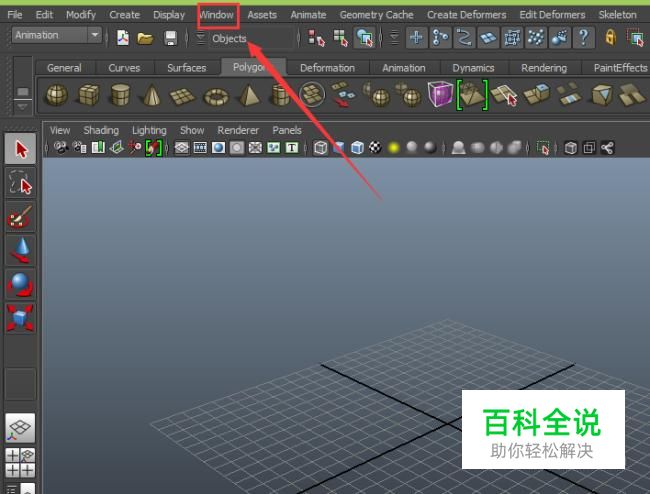Image resolution: width=650 pixels, height=494 pixels.
Task: Toggle surface selection mask icon
Action: [488, 38]
